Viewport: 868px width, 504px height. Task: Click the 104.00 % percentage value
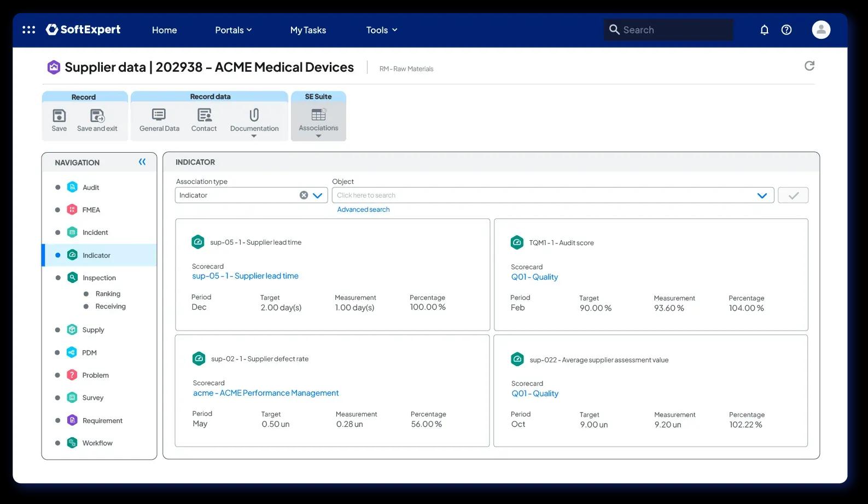pos(746,308)
